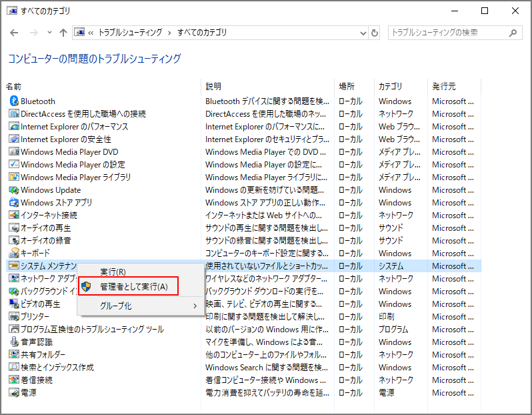Screen dimensions: 532x415
Task: Click the バックグラウンド transfer service icon
Action: (14, 292)
